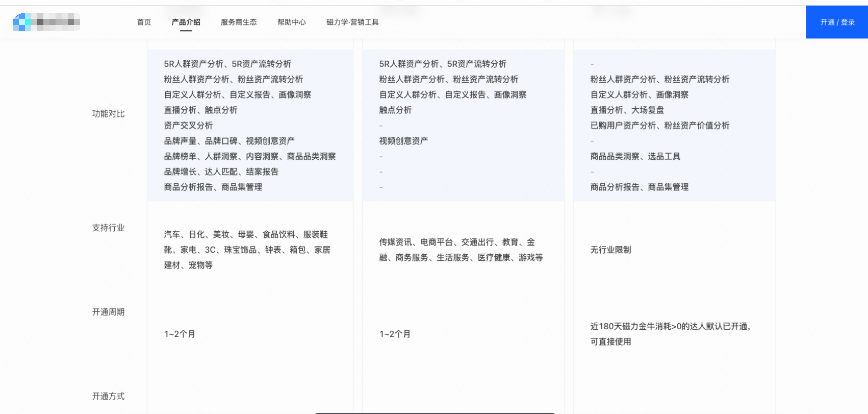
Task: Click the blurred site logo in header
Action: tap(46, 22)
